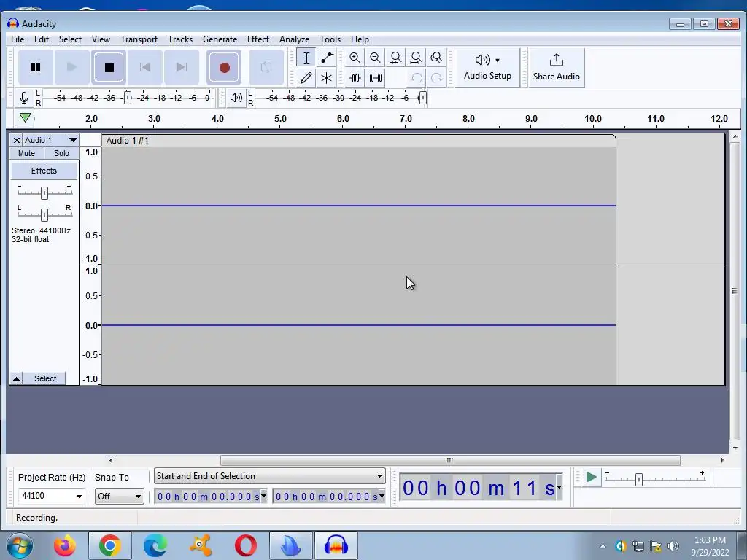Open the Tracks menu

(x=180, y=39)
